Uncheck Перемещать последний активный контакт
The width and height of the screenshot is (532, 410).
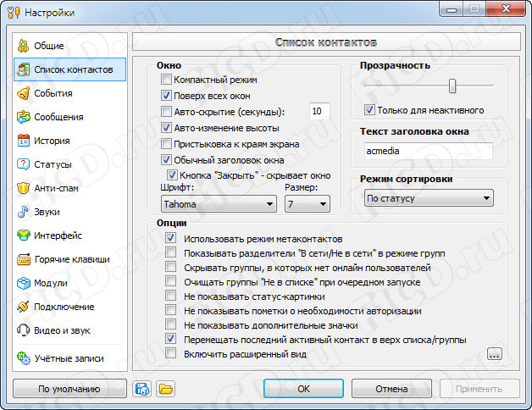[x=170, y=338]
